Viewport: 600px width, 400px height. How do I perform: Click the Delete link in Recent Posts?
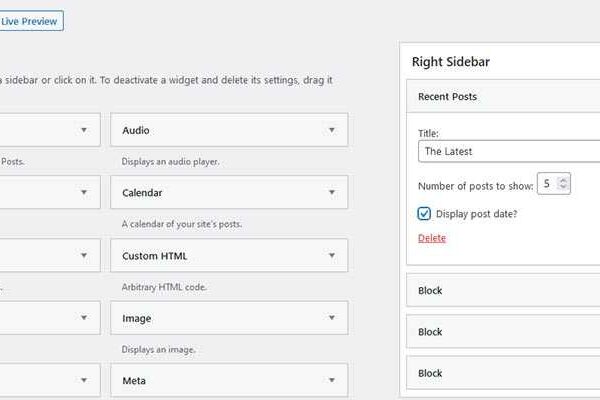pos(432,238)
